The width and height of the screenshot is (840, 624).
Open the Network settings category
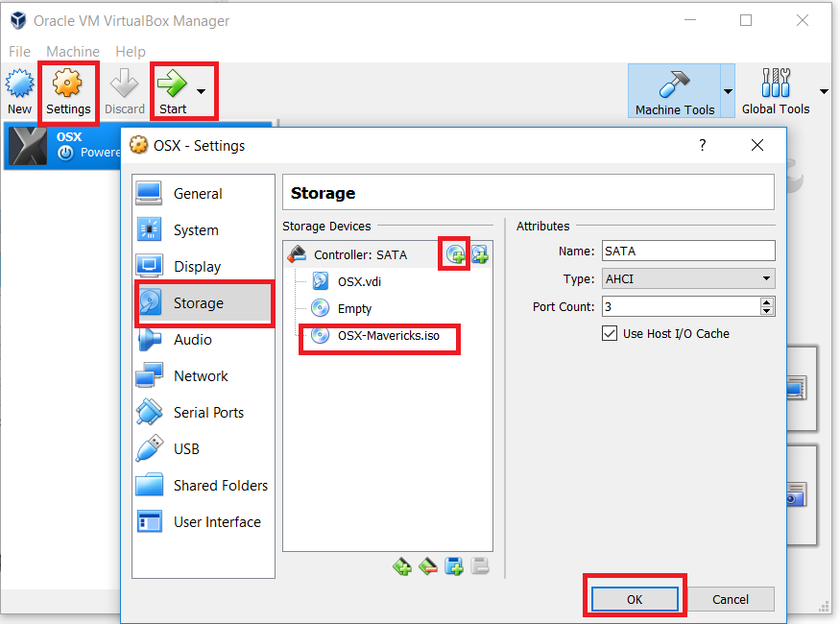204,376
